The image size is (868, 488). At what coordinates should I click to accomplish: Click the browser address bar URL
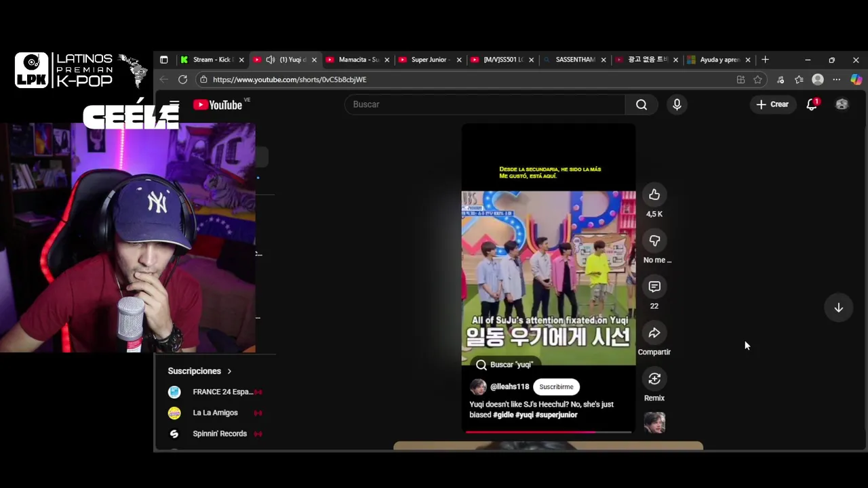(290, 79)
